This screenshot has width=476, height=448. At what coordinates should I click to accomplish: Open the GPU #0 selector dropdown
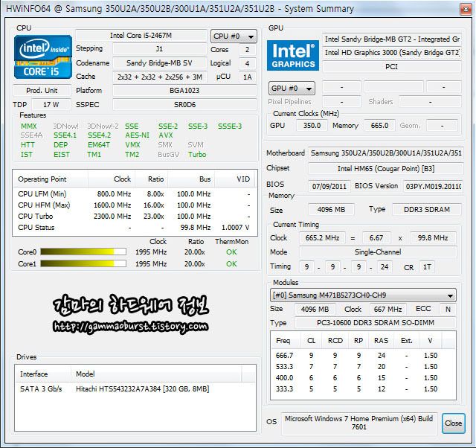(292, 89)
